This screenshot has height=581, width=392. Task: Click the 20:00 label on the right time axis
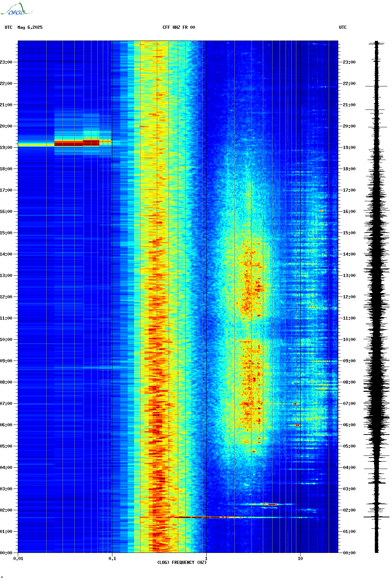coord(349,126)
